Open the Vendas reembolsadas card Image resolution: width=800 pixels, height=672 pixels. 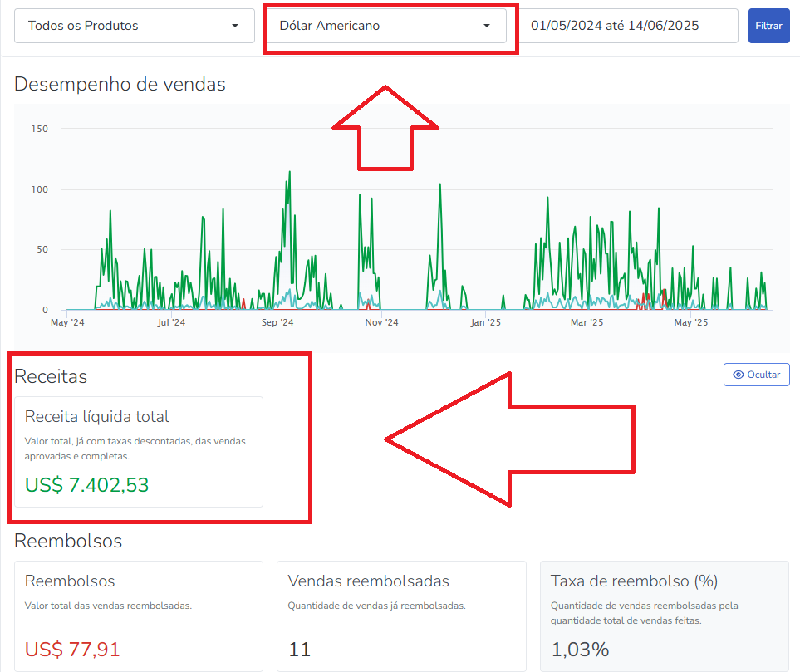pyautogui.click(x=401, y=616)
